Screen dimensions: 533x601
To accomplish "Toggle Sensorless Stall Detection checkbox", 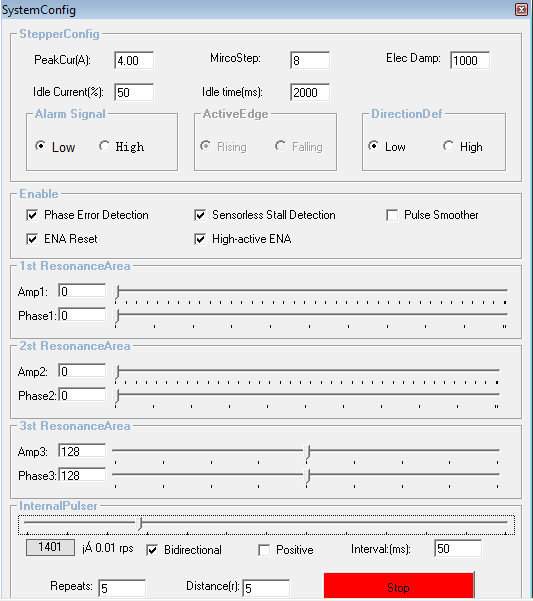I will (x=200, y=215).
